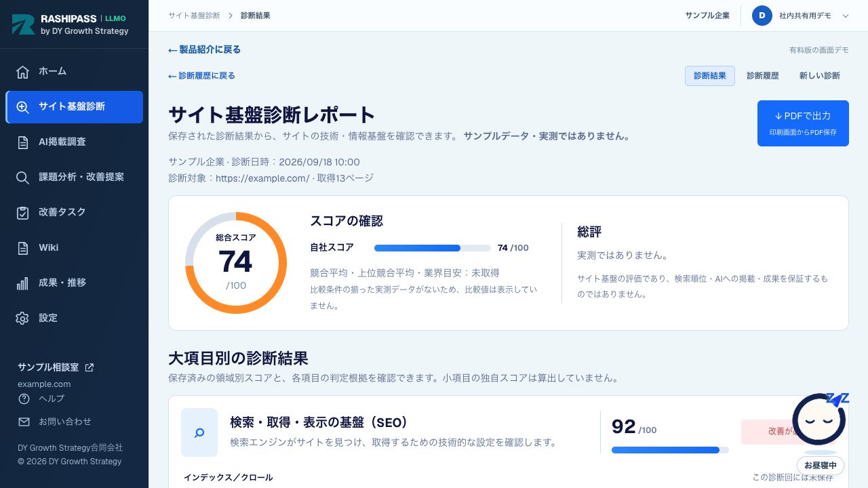Switch to the 診断履歴 tab
This screenshot has height=488, width=868.
[x=763, y=76]
